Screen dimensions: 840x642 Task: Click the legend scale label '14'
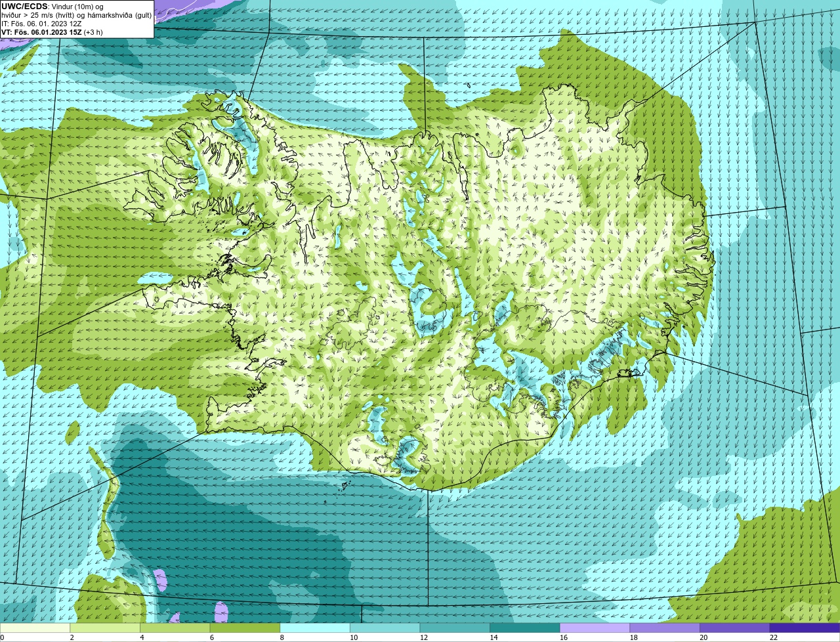493,637
